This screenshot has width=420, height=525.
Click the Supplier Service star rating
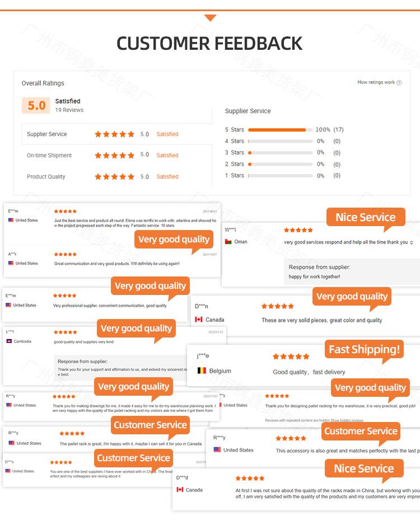point(114,134)
